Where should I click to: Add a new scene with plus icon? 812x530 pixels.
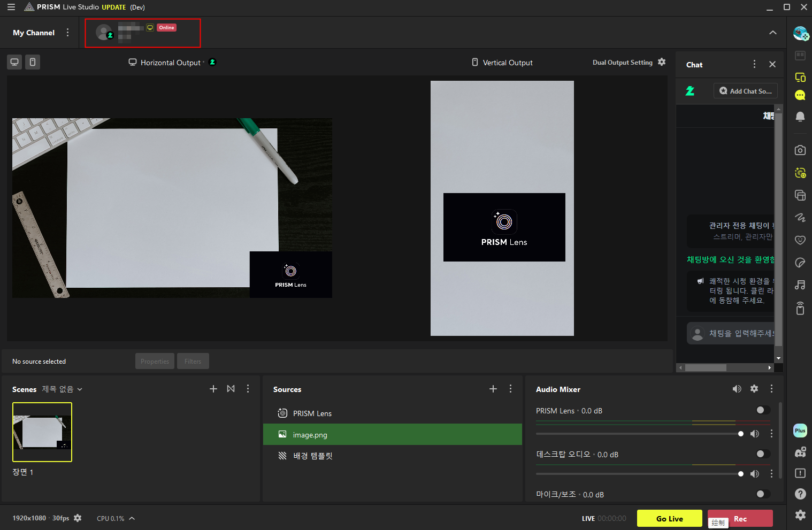tap(213, 389)
